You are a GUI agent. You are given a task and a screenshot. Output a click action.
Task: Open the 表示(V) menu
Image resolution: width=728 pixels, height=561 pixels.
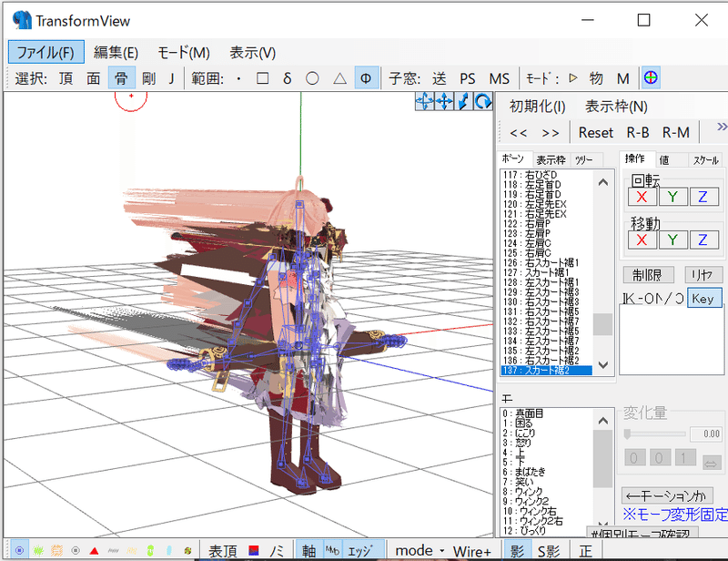(253, 53)
